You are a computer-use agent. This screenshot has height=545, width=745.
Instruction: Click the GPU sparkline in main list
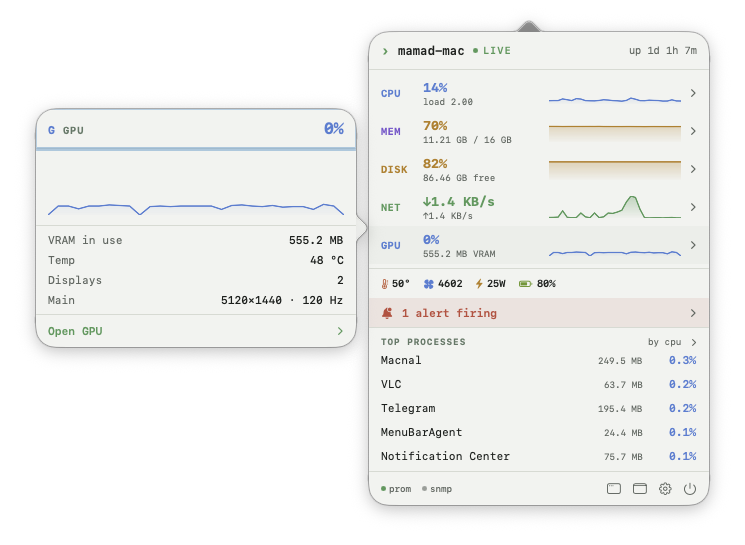[615, 253]
